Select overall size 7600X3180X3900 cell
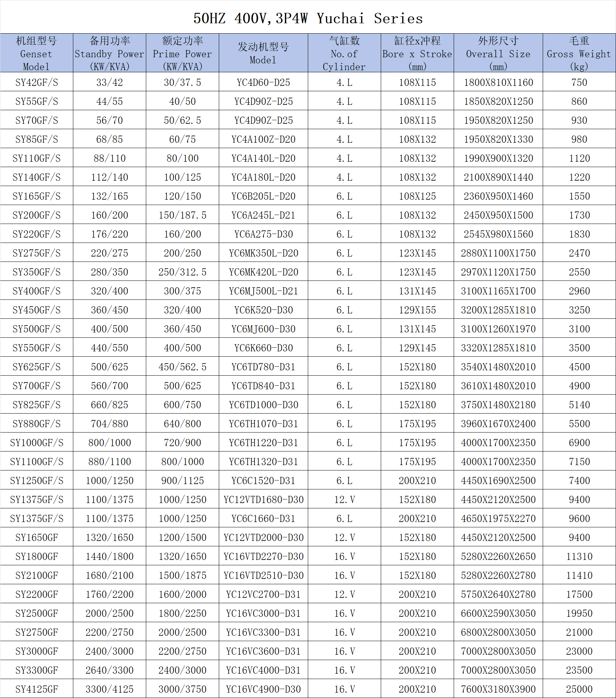 click(x=498, y=689)
